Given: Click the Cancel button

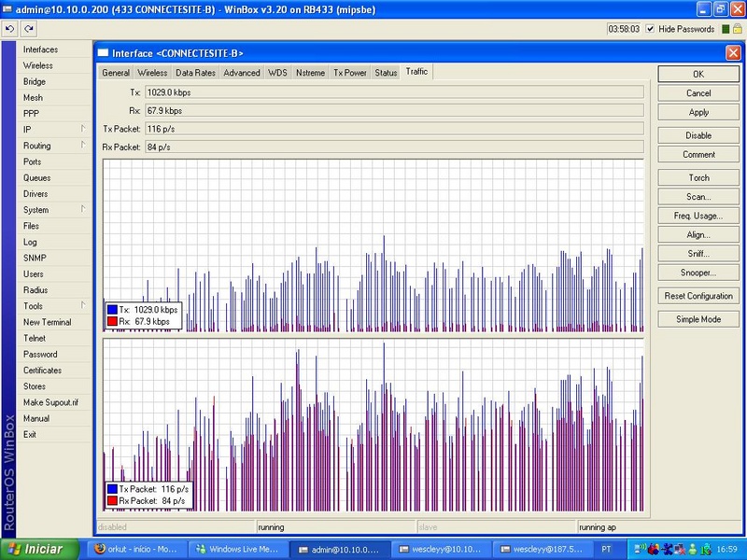Looking at the screenshot, I should point(698,93).
